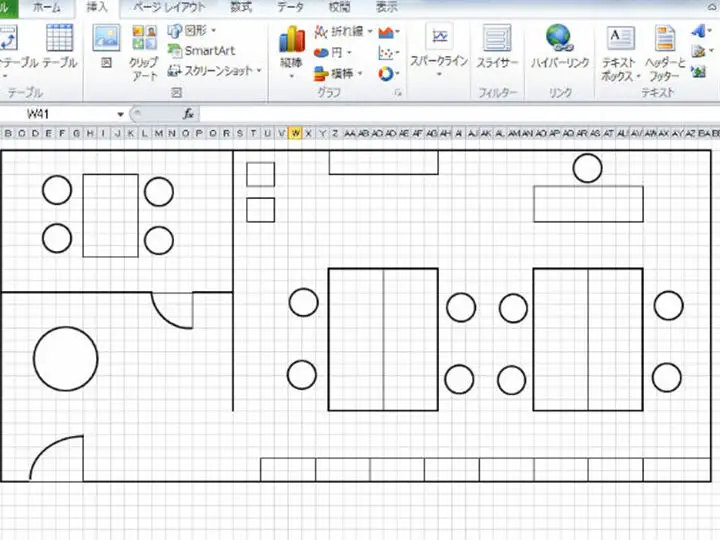Click the Name Box showing W41
This screenshot has height=540, width=720.
(x=60, y=114)
